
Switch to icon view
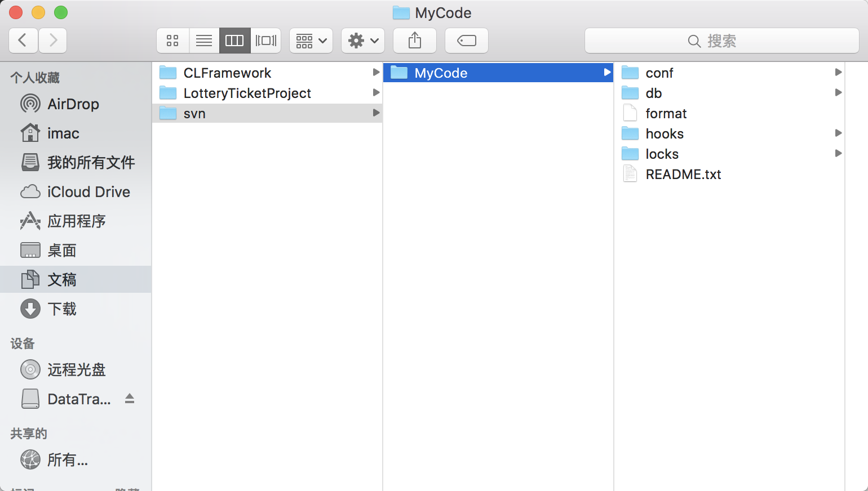(172, 41)
